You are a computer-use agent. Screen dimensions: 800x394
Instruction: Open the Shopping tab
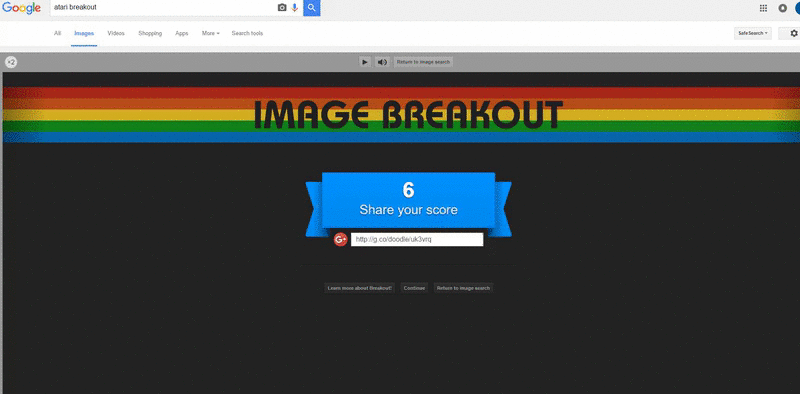150,33
